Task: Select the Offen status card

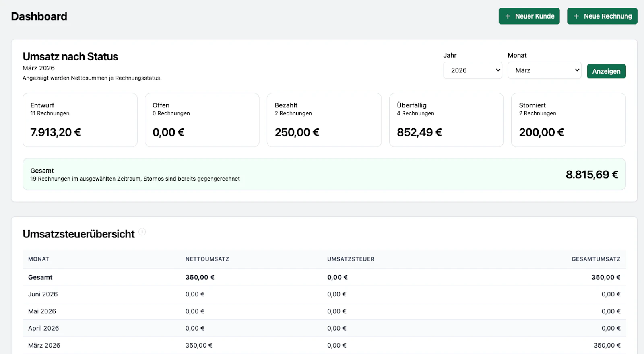Action: (x=202, y=120)
